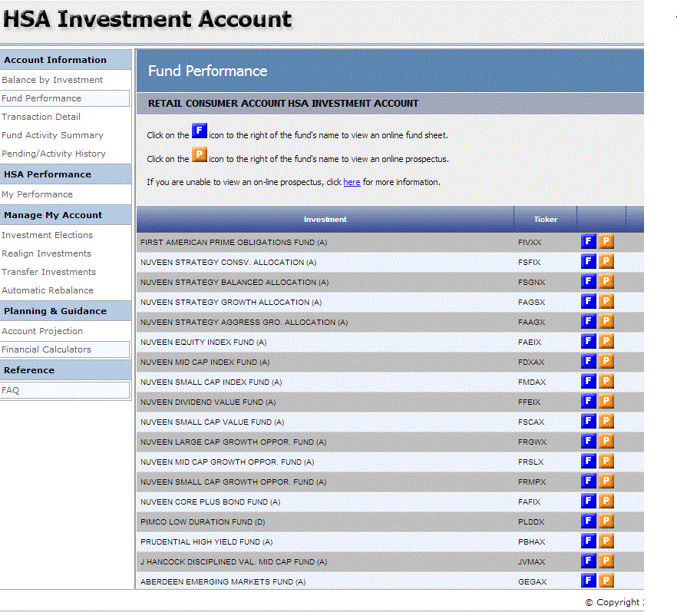Click P icon in the FRSLX row
Viewport: 677px width, 616px height.
(606, 461)
